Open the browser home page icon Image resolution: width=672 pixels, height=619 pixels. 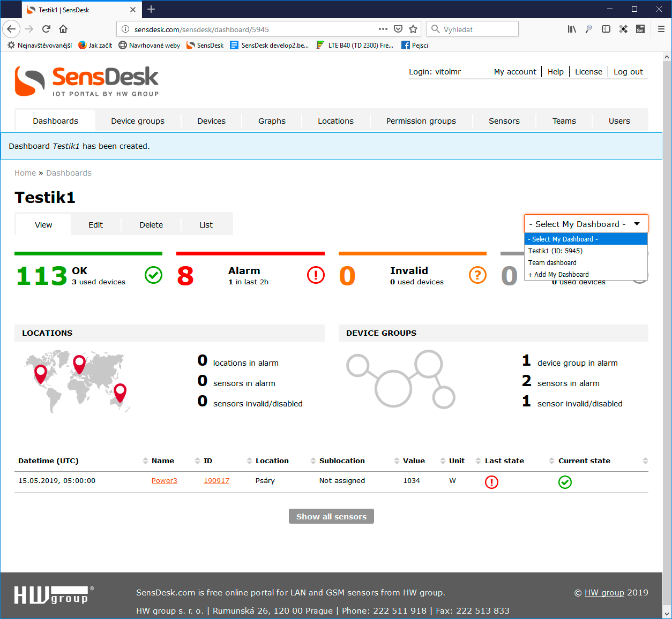[63, 29]
